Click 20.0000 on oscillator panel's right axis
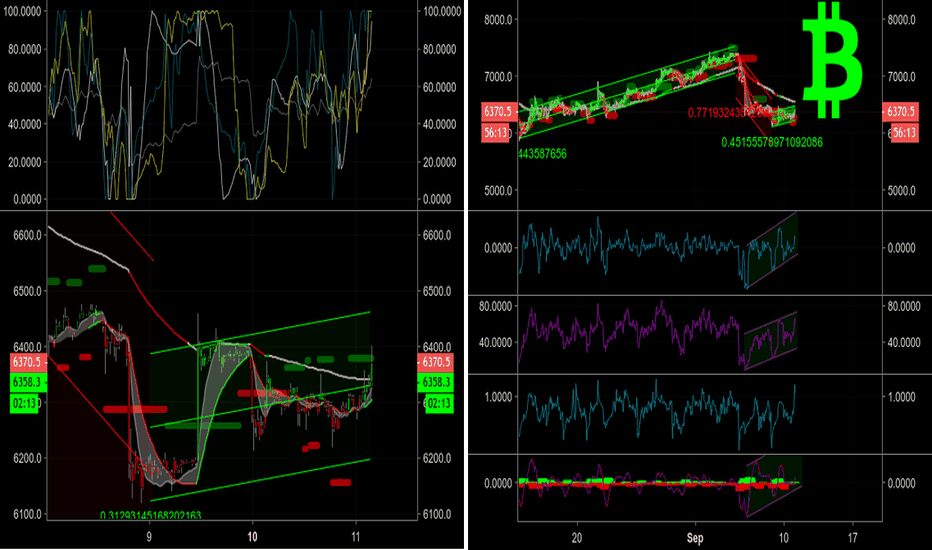932x550 pixels. [440, 162]
